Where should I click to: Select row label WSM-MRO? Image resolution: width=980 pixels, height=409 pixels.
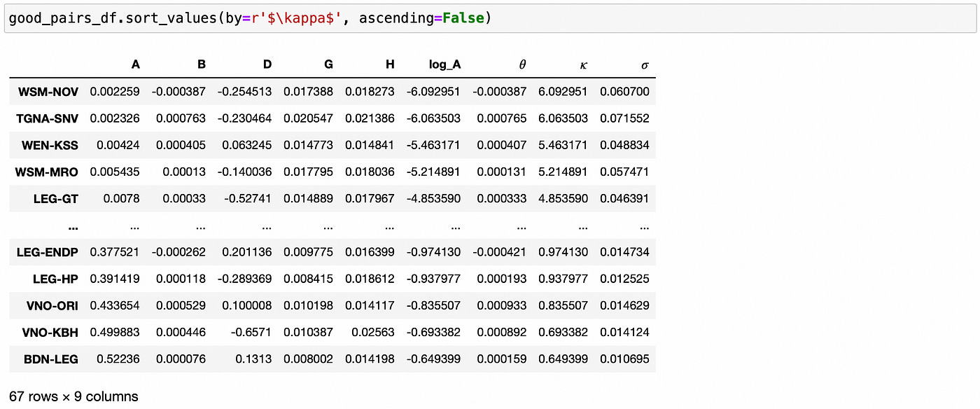pos(48,172)
